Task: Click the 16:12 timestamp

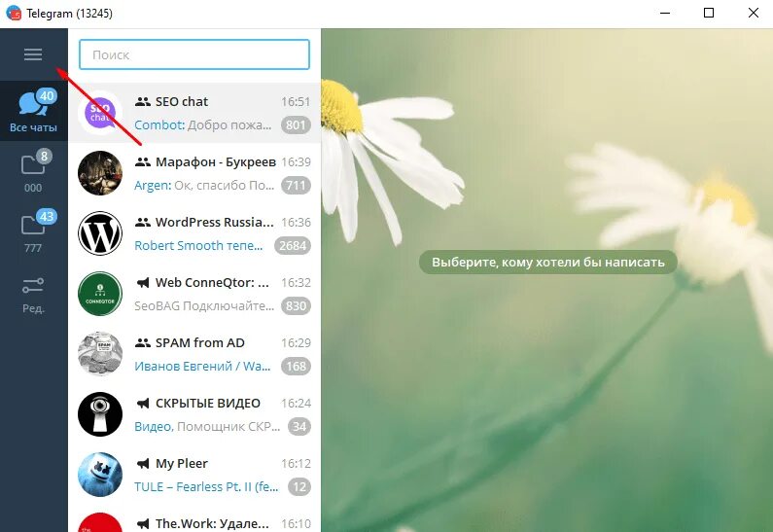Action: (x=296, y=464)
